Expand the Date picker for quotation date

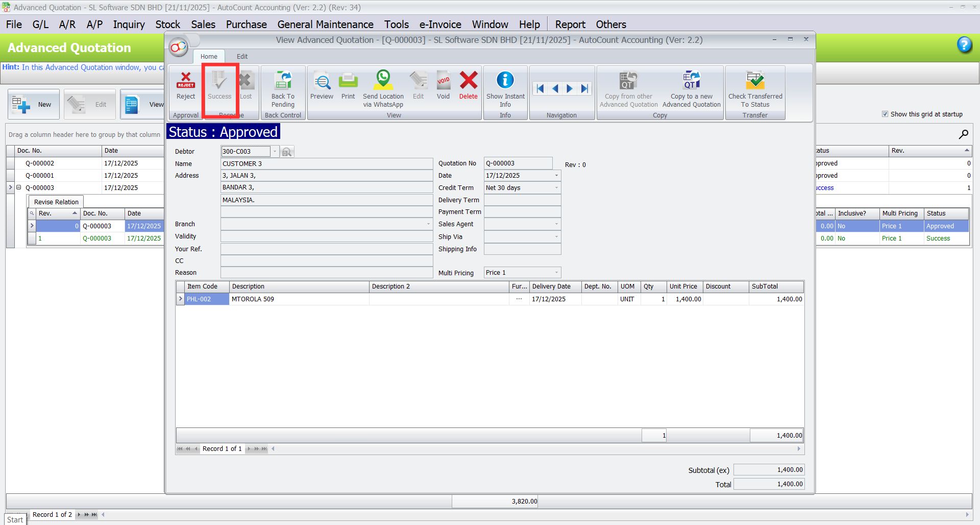tap(556, 175)
